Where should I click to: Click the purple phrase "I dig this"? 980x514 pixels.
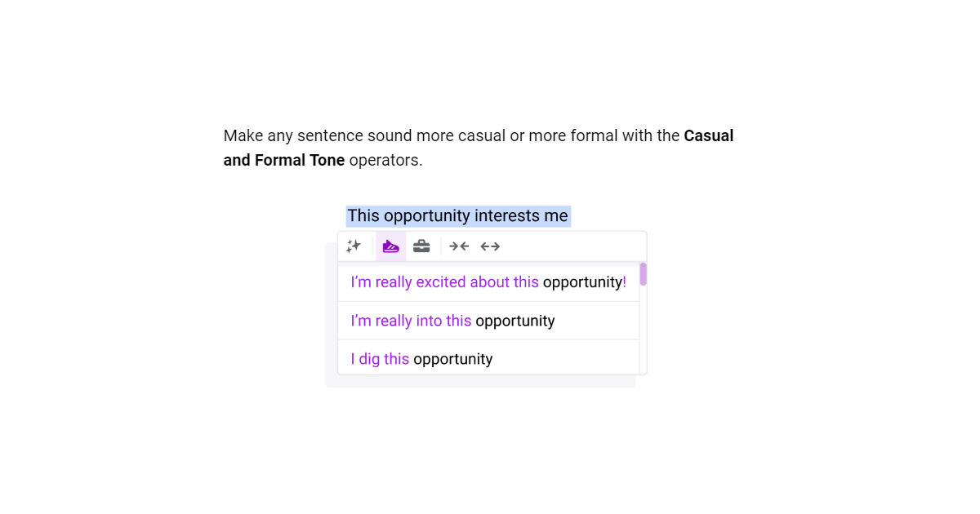pos(380,359)
